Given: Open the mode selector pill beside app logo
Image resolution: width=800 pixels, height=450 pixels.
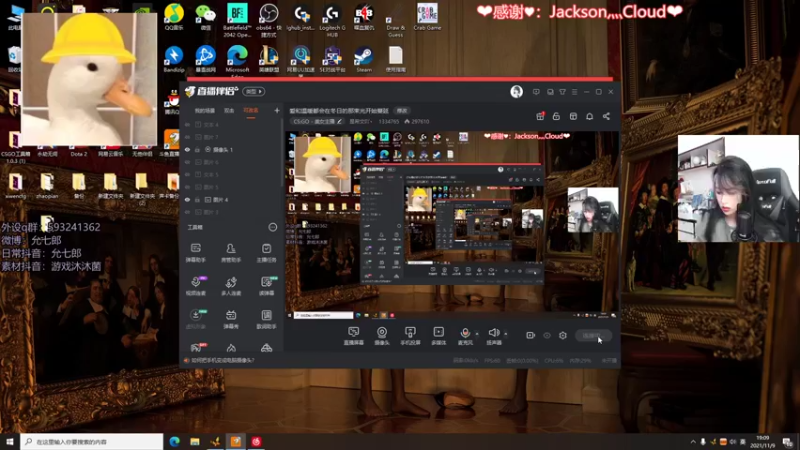Looking at the screenshot, I should tap(254, 91).
